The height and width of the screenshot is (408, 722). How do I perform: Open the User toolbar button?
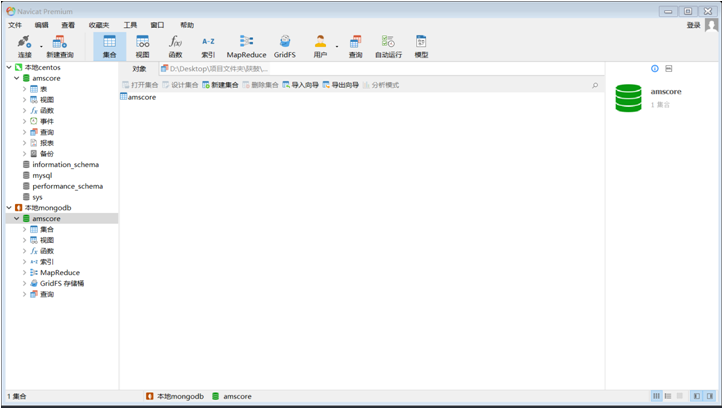[x=320, y=47]
